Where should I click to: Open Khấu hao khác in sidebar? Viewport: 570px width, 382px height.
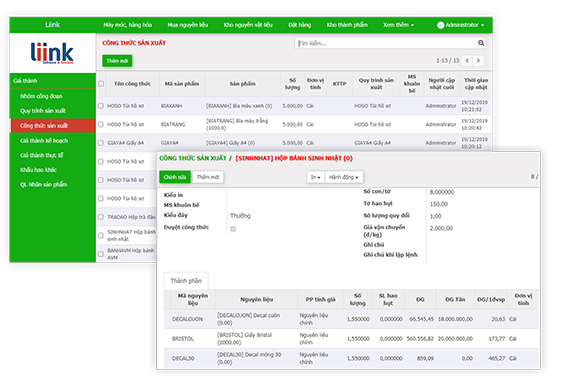[x=38, y=170]
